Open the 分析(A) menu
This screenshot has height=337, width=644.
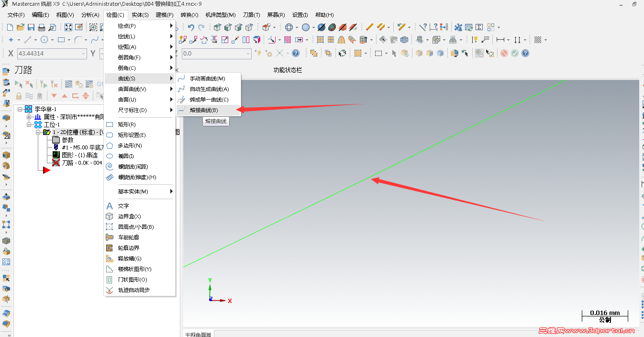[x=90, y=15]
